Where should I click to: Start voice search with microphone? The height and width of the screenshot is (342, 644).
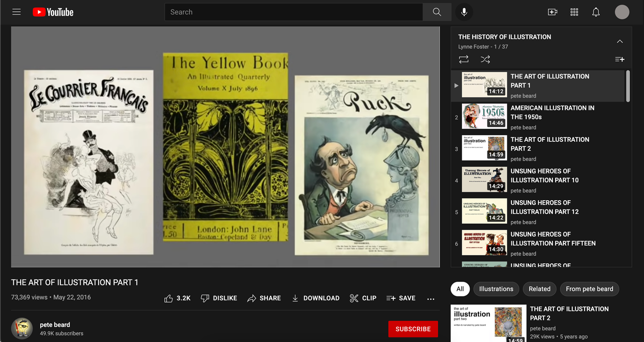(x=464, y=12)
